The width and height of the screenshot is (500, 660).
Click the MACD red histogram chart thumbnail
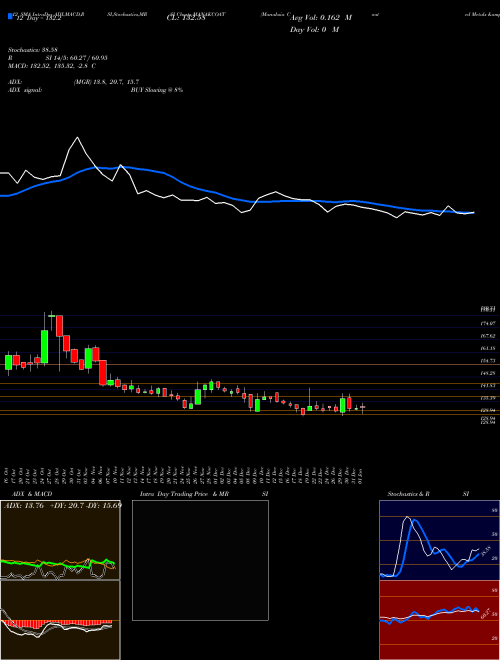point(60,620)
